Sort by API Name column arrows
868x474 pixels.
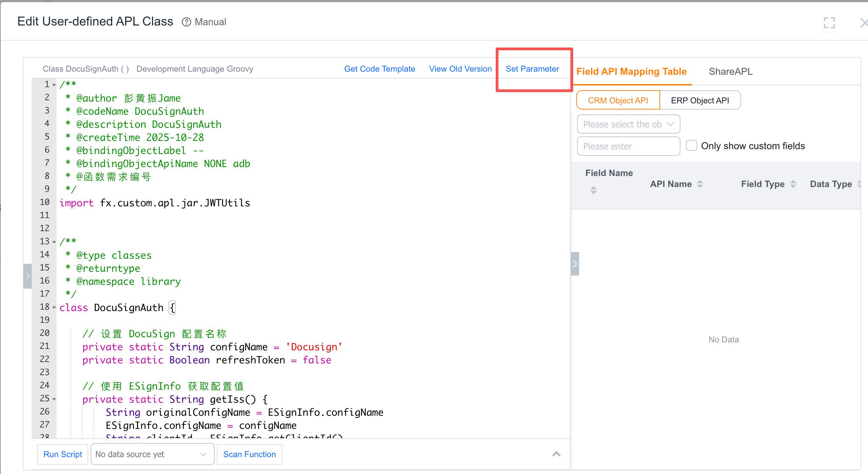pos(700,184)
